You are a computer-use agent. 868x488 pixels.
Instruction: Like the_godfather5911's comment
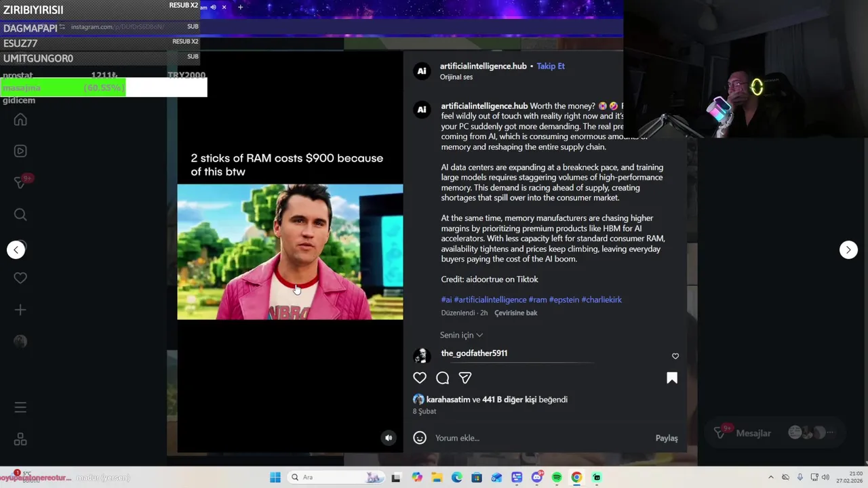click(675, 356)
